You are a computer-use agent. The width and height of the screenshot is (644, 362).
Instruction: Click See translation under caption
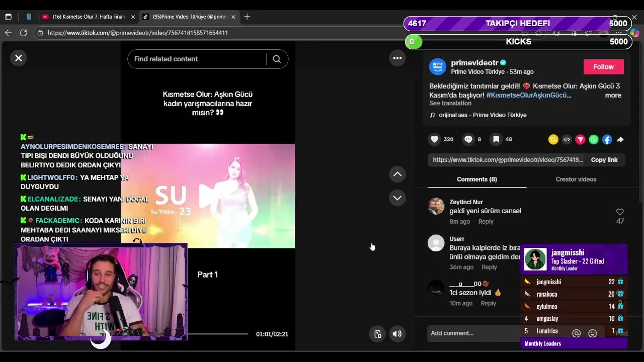point(450,103)
